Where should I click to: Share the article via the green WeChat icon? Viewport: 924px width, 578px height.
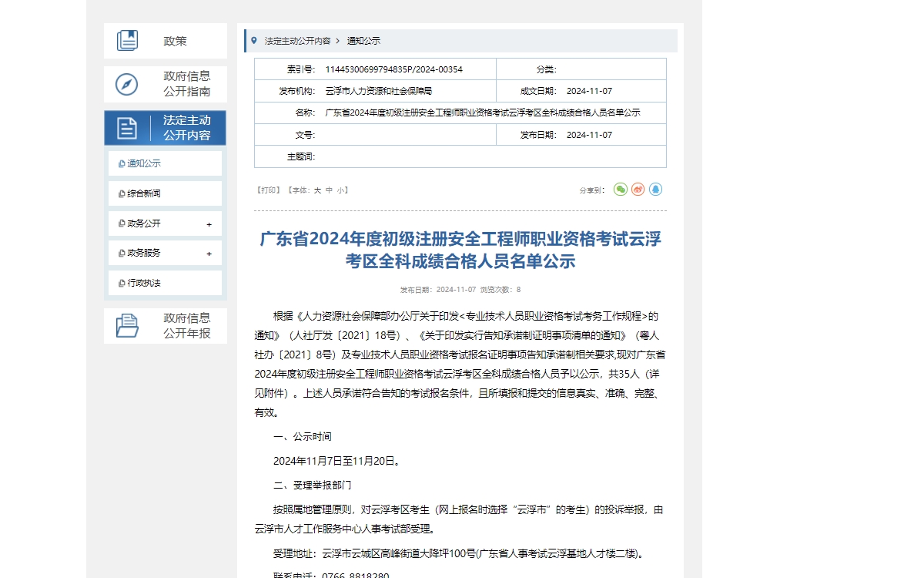(x=620, y=189)
